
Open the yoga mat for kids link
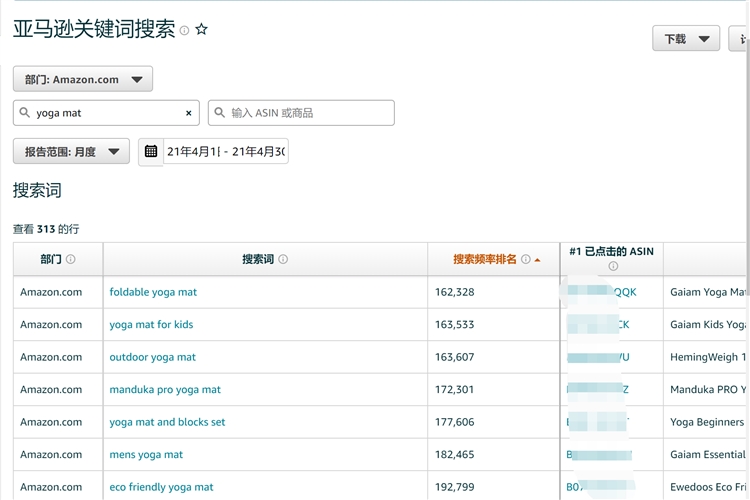pos(151,324)
